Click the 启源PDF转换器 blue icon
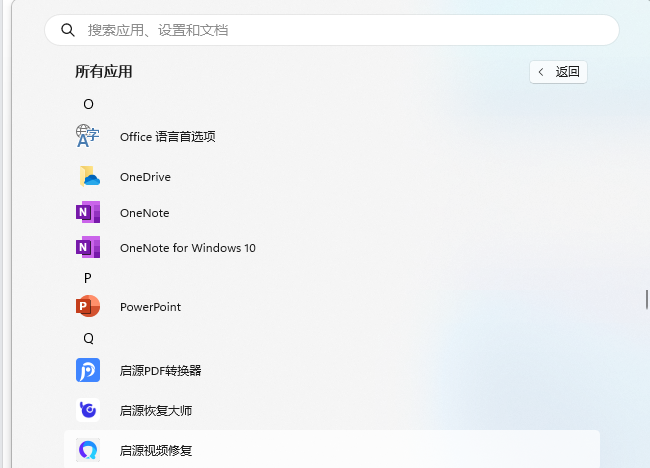 pos(88,370)
